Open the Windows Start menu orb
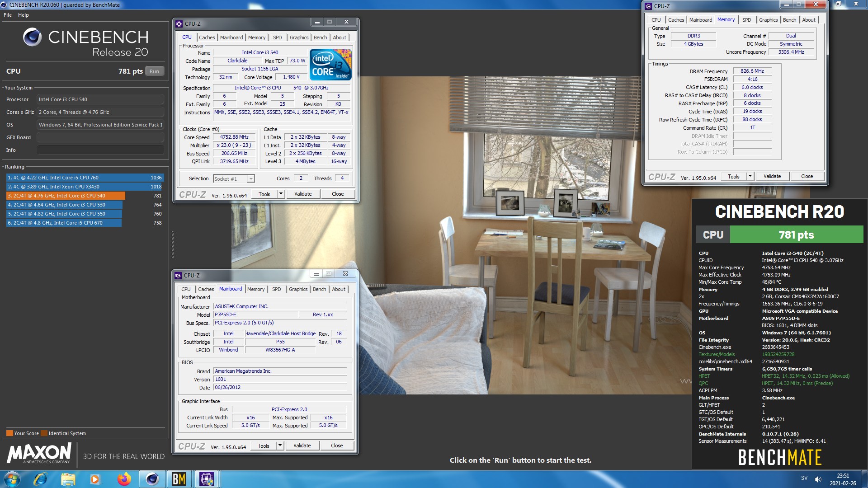 pos(12,479)
